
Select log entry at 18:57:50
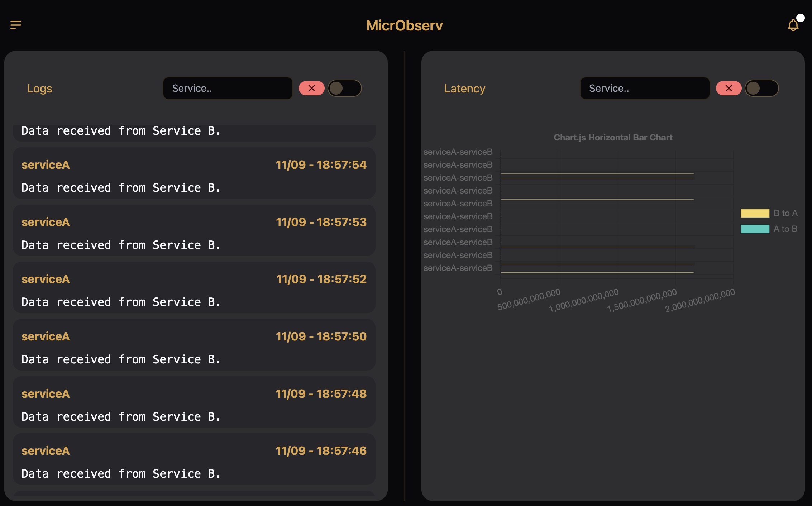[x=194, y=345]
